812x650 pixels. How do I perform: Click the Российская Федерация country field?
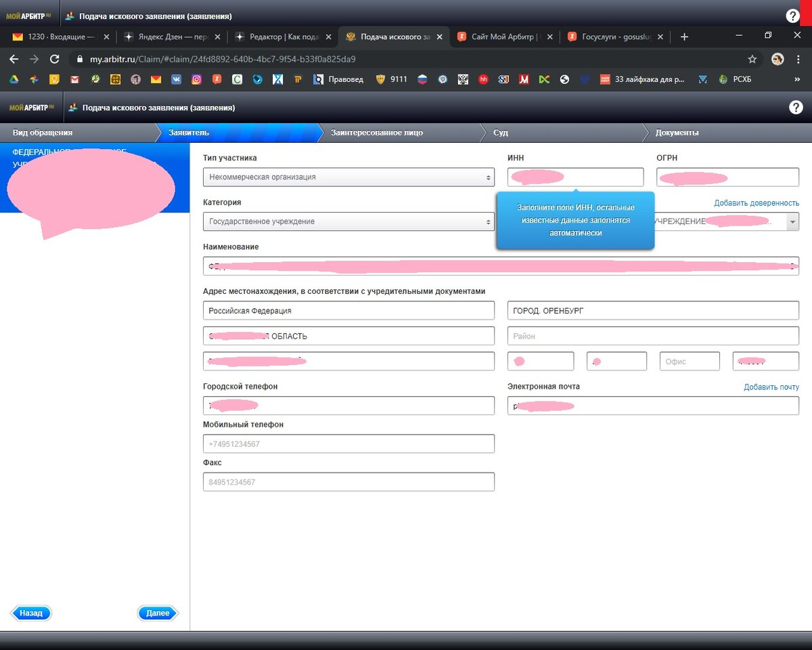pyautogui.click(x=348, y=311)
